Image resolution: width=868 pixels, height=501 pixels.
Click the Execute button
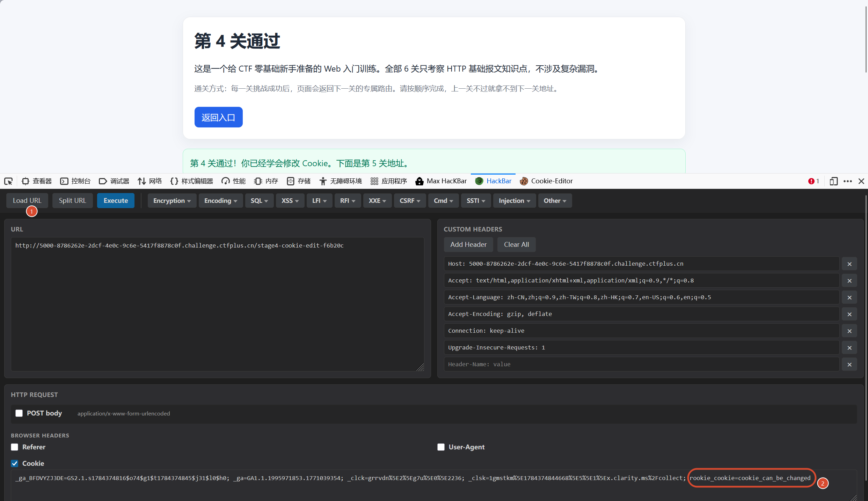(116, 201)
